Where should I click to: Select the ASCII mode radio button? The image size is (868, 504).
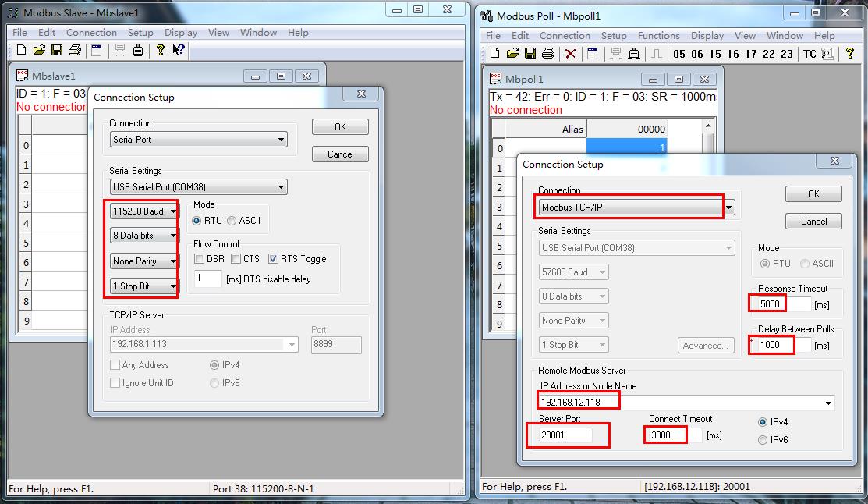pos(232,221)
